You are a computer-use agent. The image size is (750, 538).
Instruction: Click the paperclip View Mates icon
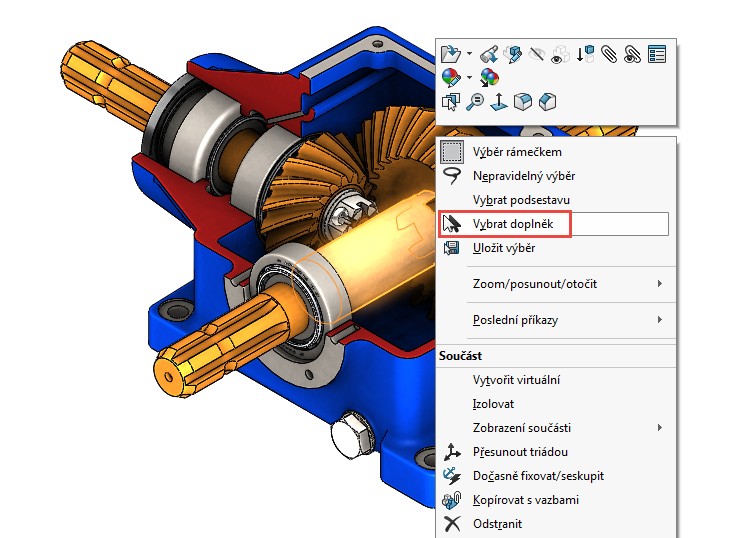coord(609,54)
